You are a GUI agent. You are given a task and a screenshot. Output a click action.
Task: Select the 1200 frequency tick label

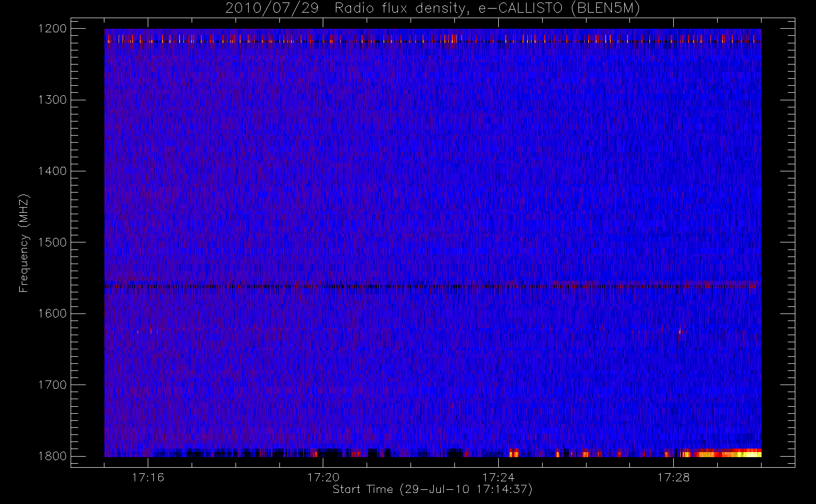click(52, 29)
